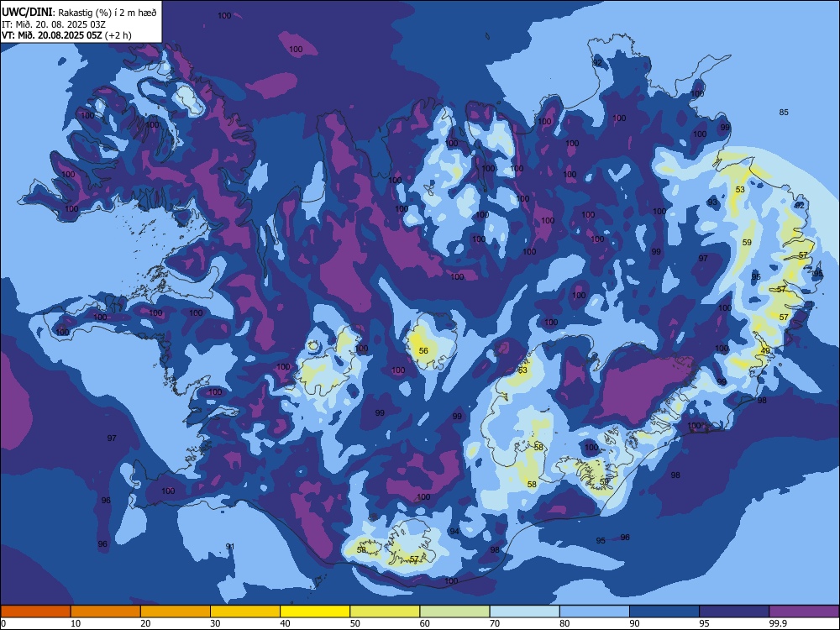
Task: Select the 60–70 light green legend swatch
Action: point(454,612)
